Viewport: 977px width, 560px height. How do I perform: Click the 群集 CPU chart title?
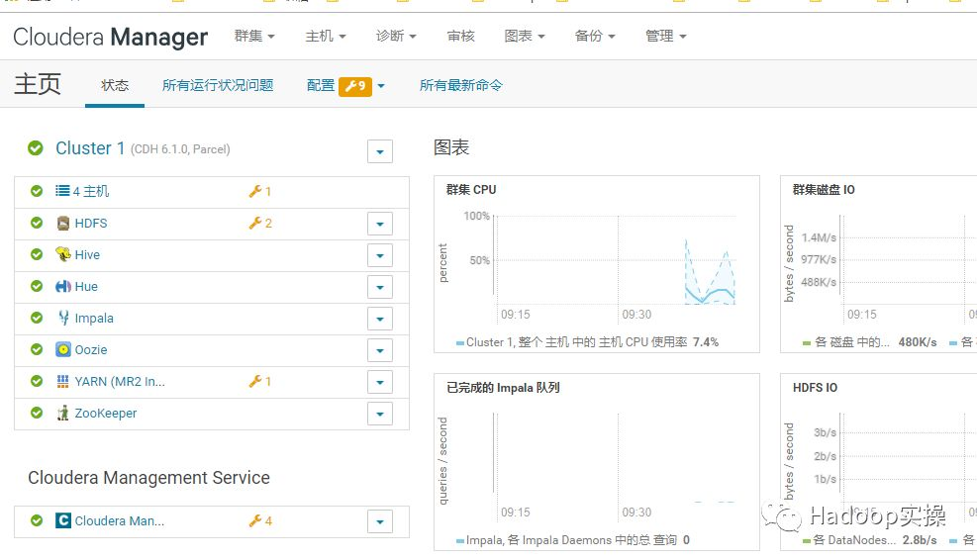[x=471, y=189]
